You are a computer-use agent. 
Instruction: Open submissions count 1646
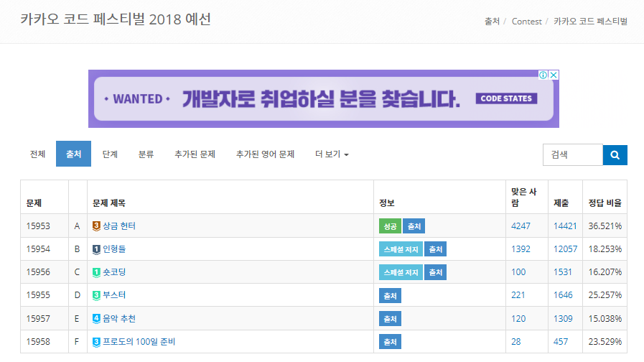click(x=563, y=295)
